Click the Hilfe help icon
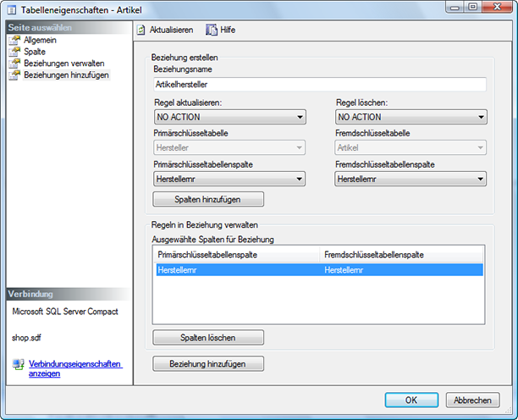This screenshot has height=420, width=518. 212,30
